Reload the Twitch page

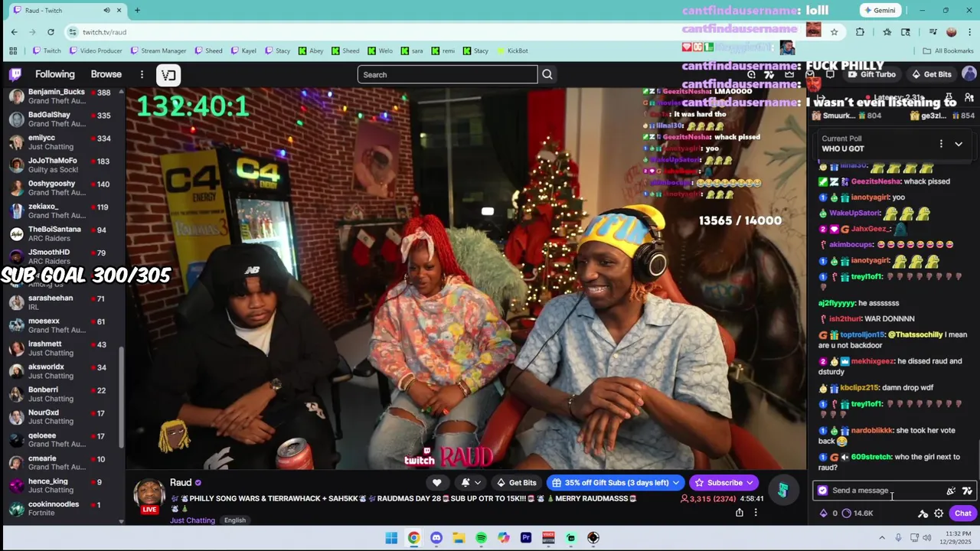point(51,31)
